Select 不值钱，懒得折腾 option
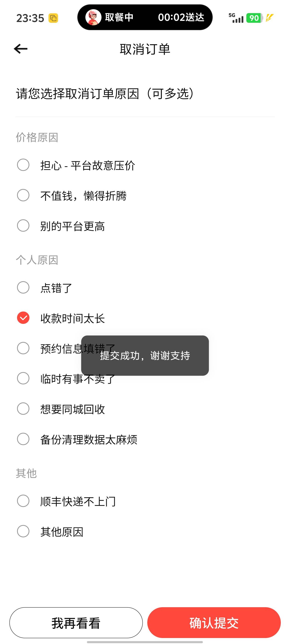Image resolution: width=290 pixels, height=644 pixels. (x=23, y=195)
